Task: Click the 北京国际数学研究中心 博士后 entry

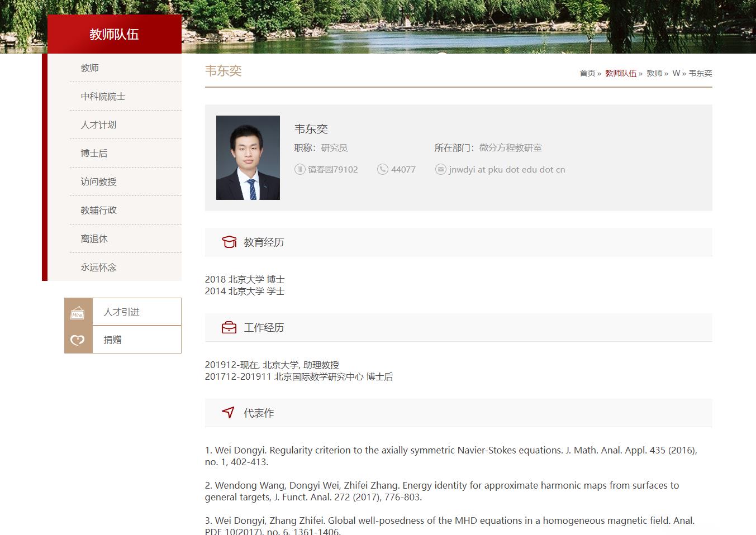Action: [299, 376]
